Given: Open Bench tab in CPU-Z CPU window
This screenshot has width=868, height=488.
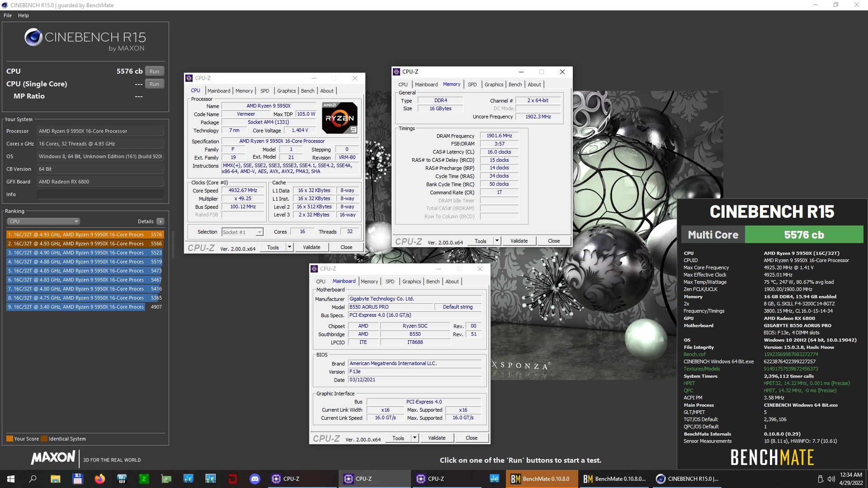Looking at the screenshot, I should tap(307, 91).
